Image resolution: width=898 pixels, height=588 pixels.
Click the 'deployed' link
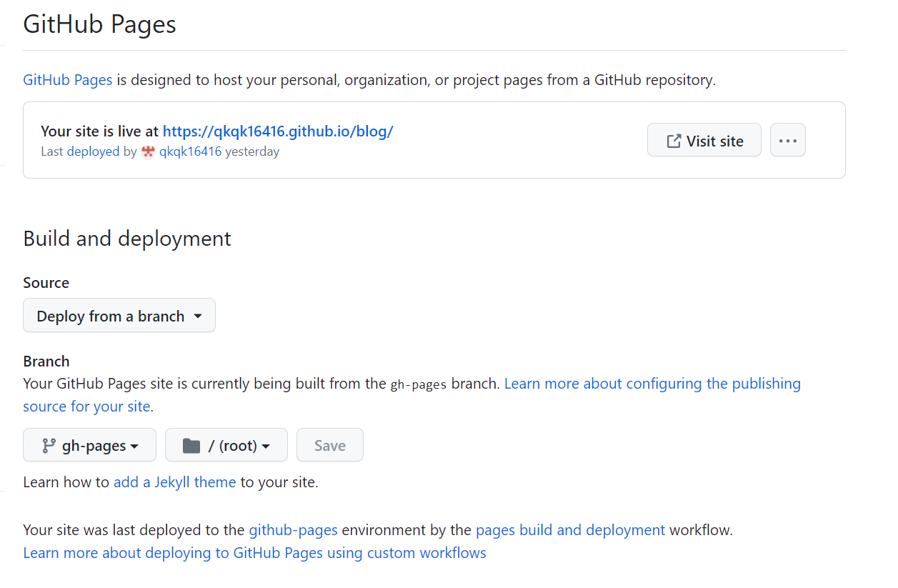click(93, 151)
